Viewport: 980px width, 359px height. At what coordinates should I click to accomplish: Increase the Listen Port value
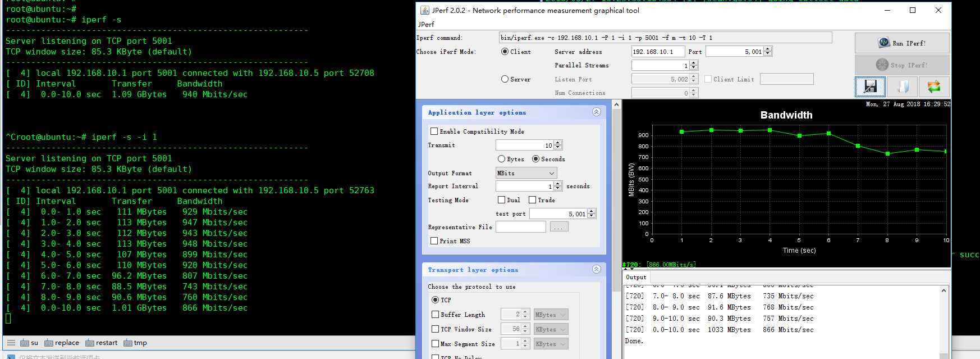coord(694,76)
